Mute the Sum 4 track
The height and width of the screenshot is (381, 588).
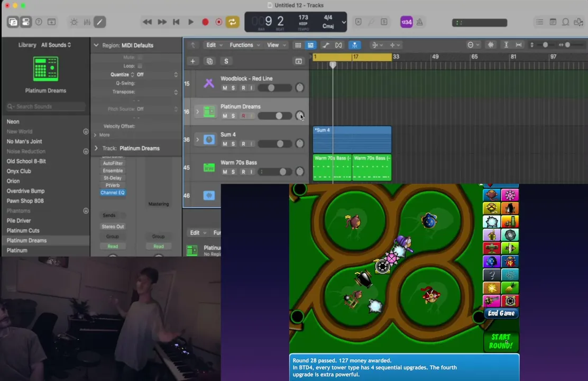[x=225, y=144]
